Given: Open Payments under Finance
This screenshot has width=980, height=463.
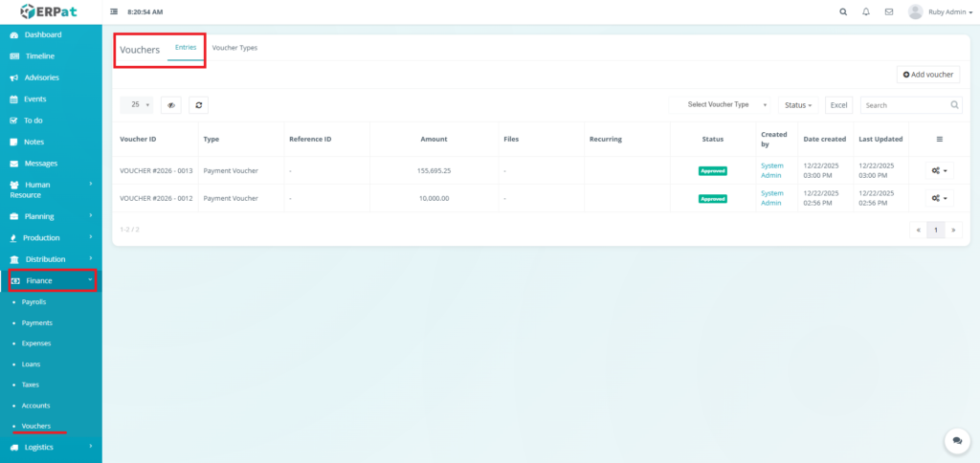Looking at the screenshot, I should [37, 323].
